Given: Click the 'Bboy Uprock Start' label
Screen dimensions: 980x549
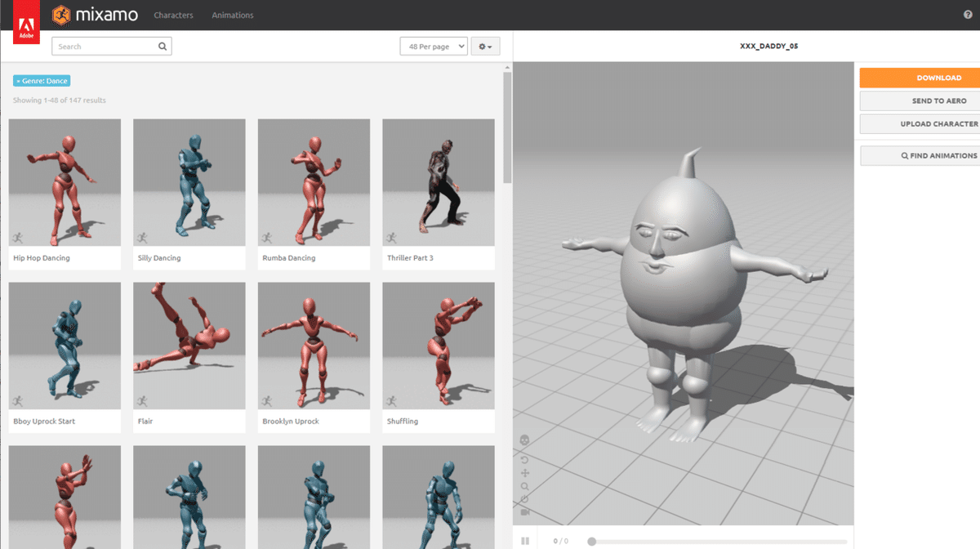Looking at the screenshot, I should point(44,422).
